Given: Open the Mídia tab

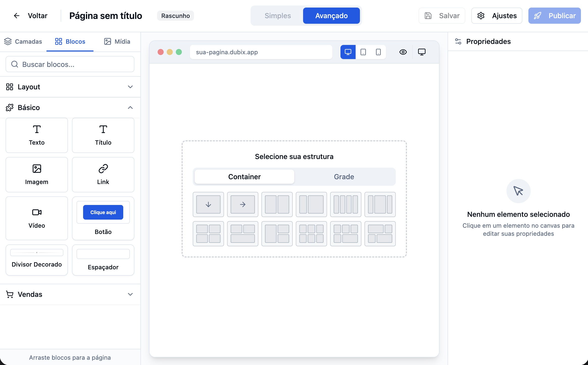Looking at the screenshot, I should pos(117,41).
